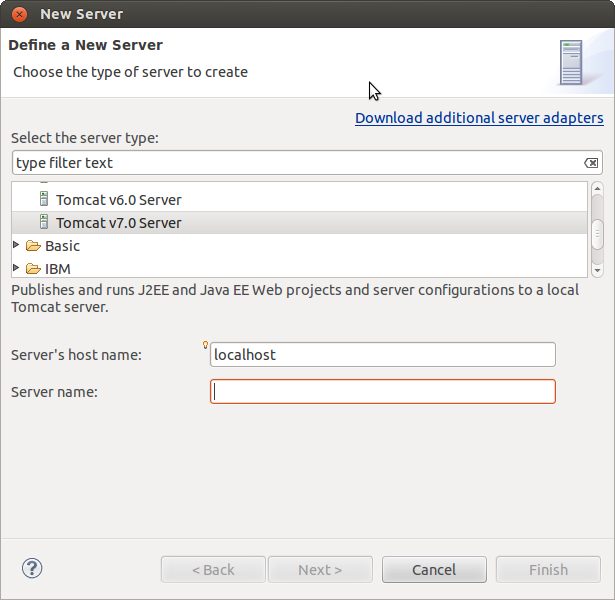Image resolution: width=615 pixels, height=600 pixels.
Task: Click the Next > button
Action: click(x=320, y=570)
